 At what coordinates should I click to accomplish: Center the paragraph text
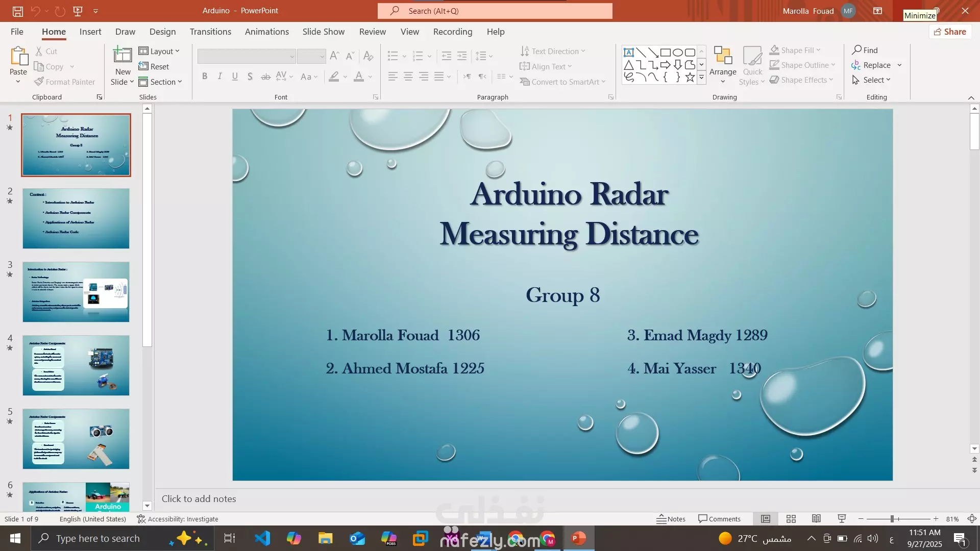click(408, 77)
